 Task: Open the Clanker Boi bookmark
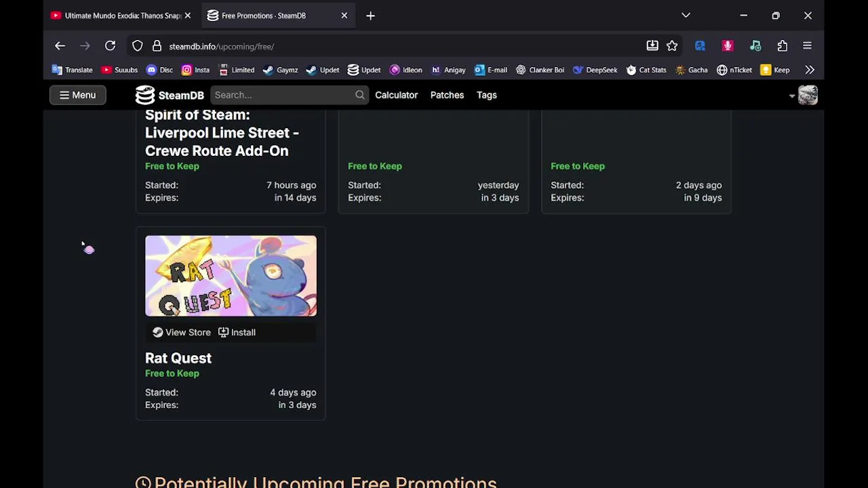click(x=540, y=70)
